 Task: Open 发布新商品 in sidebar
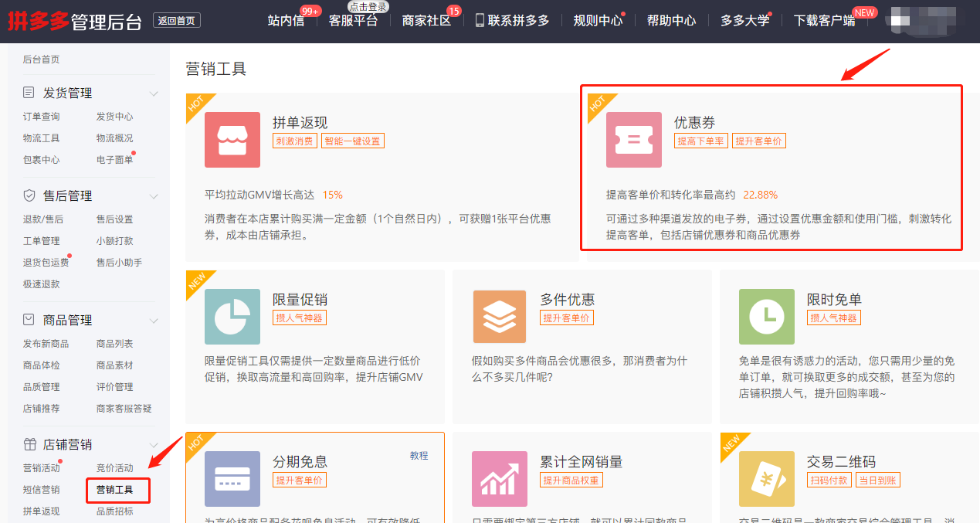pos(46,344)
